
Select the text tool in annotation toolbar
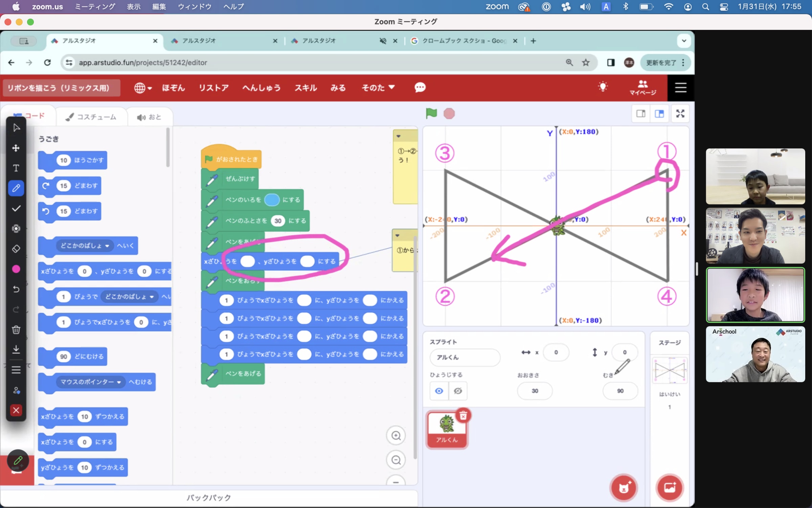click(x=16, y=168)
